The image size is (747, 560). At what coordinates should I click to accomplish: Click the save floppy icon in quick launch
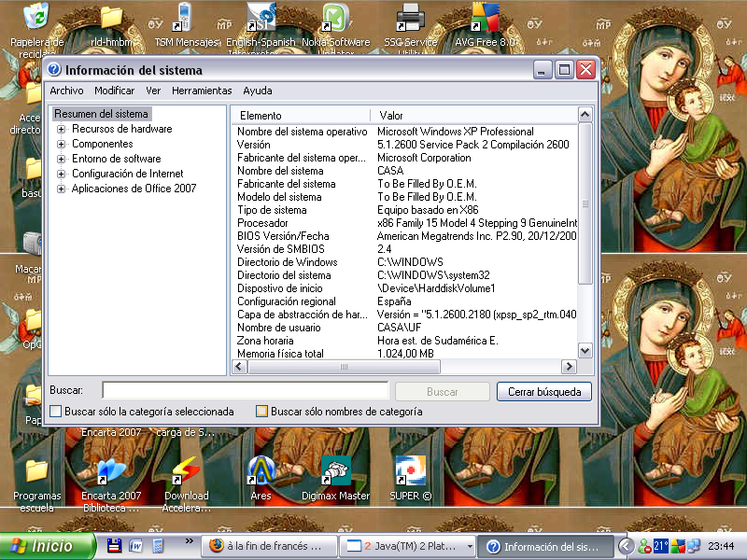115,546
